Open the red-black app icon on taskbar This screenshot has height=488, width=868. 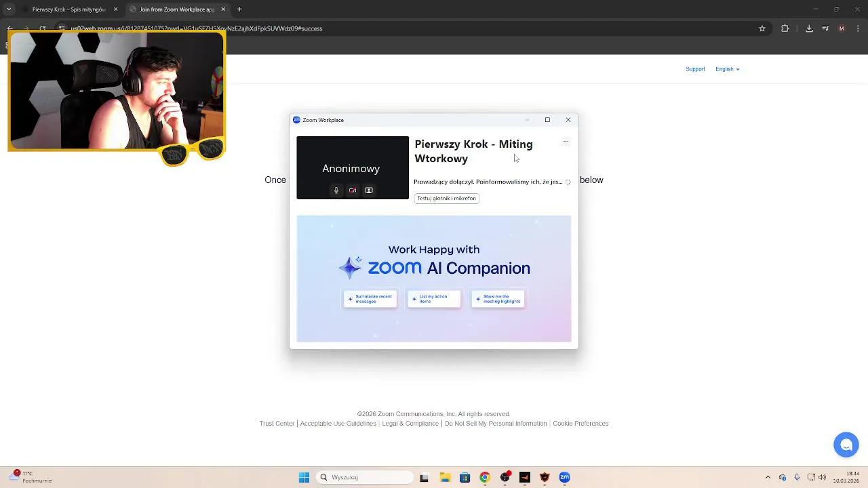pyautogui.click(x=524, y=477)
